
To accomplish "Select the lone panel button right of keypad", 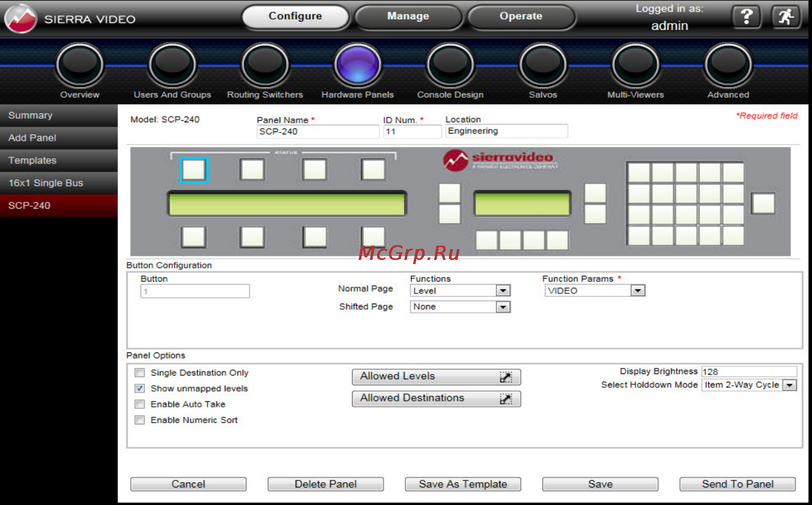I will coord(763,203).
